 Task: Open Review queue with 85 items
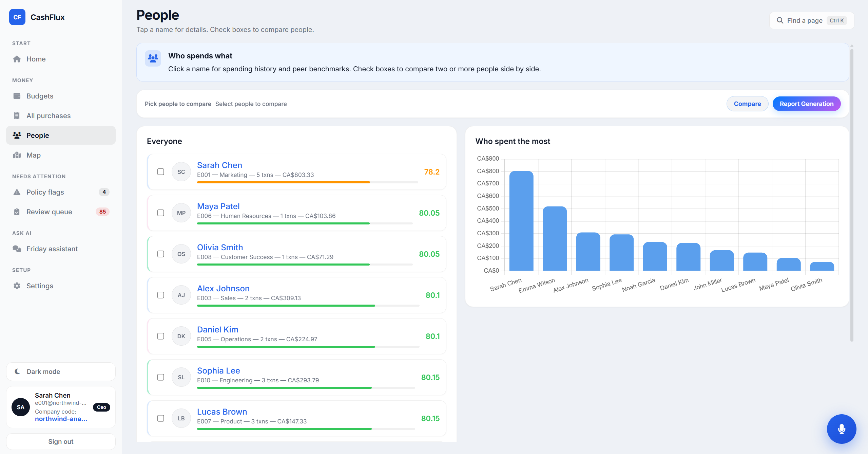tap(61, 212)
